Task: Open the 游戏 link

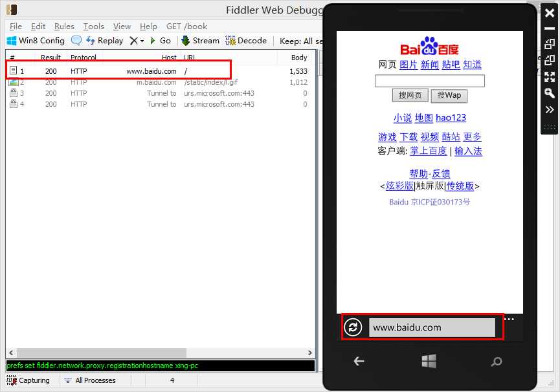Action: point(387,137)
